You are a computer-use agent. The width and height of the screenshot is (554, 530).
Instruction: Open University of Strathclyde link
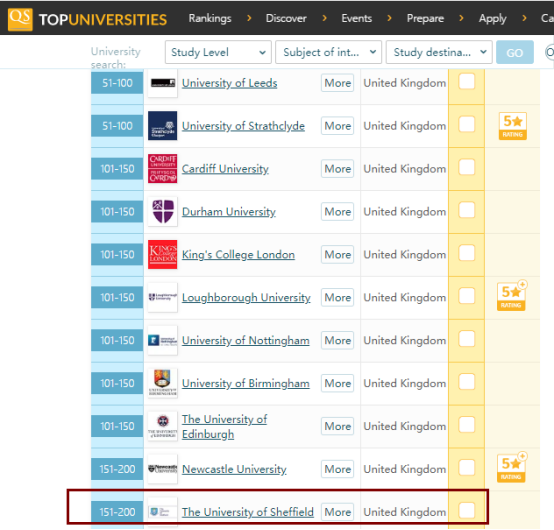[x=243, y=126]
